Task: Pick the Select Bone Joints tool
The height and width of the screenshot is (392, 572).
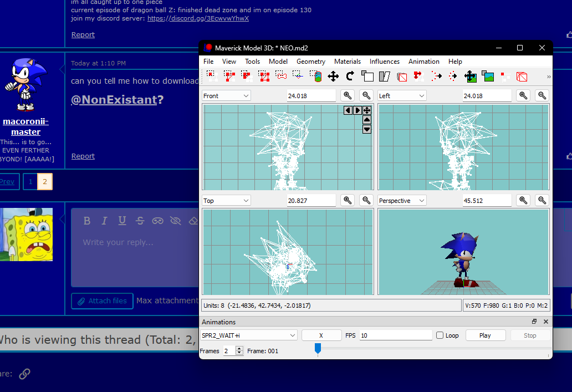Action: coord(281,77)
